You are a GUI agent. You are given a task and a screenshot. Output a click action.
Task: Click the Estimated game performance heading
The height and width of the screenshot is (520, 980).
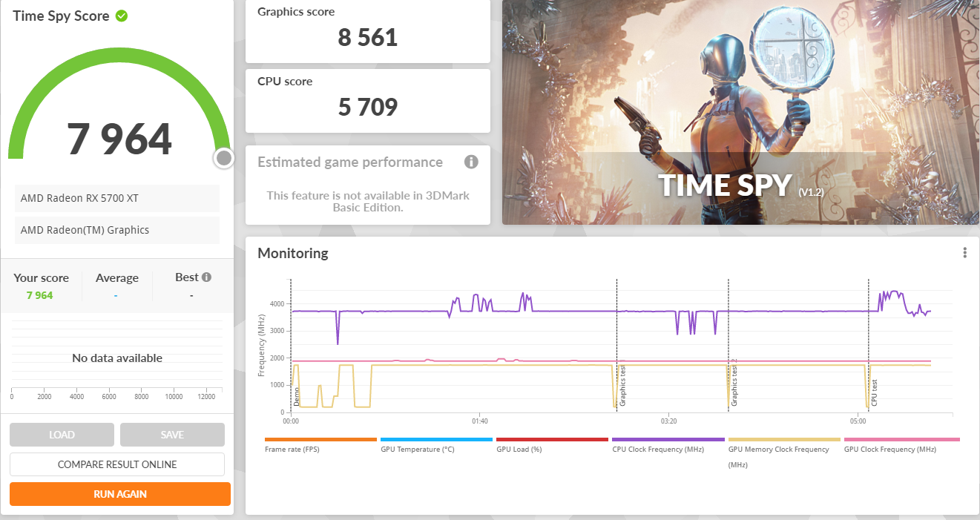tap(350, 162)
